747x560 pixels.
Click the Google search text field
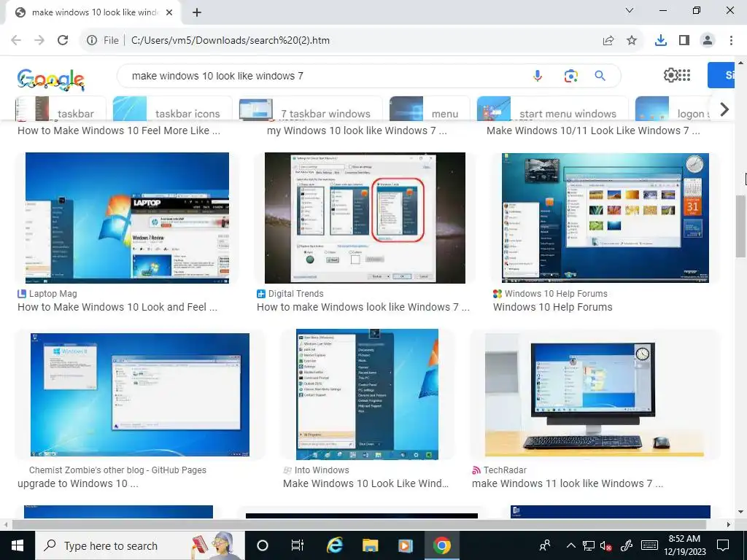pos(329,76)
